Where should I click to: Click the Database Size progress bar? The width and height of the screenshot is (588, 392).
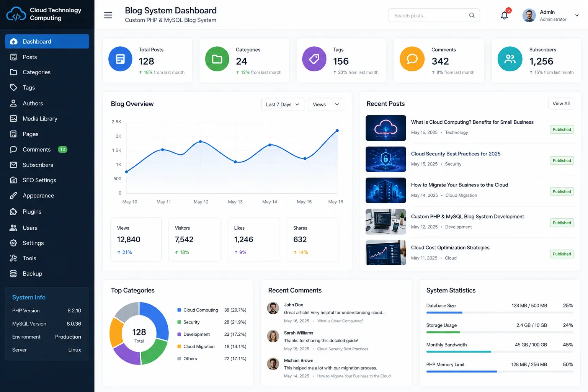tap(500, 313)
